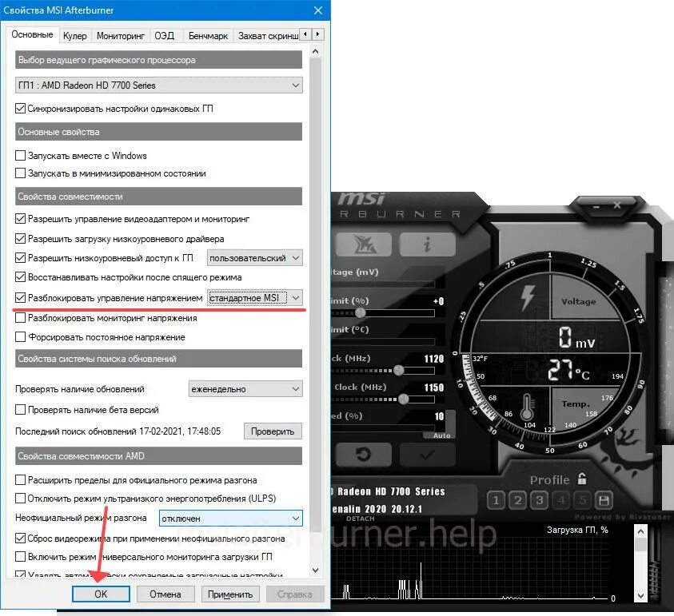Switch to the Бенчмарк tab
Viewport: 674px width, 616px height.
(x=208, y=36)
